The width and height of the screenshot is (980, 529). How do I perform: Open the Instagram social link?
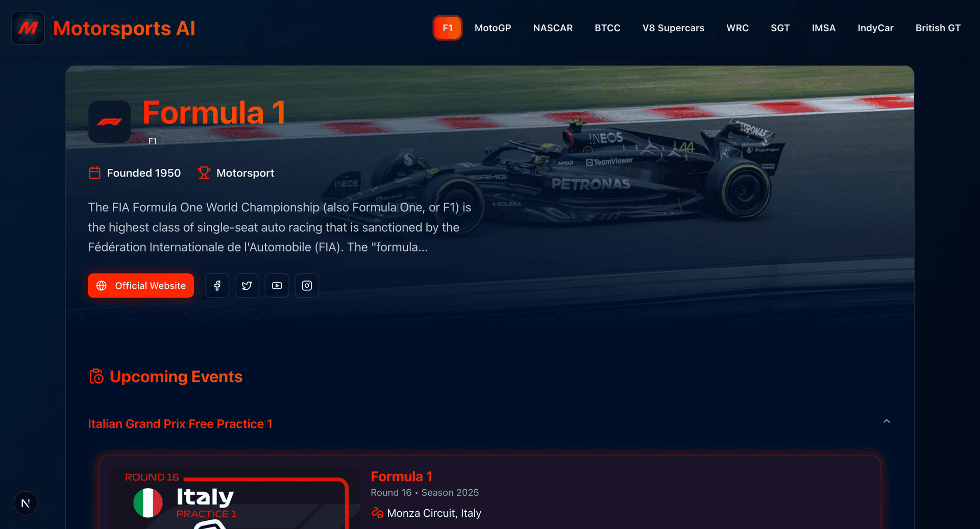tap(307, 286)
